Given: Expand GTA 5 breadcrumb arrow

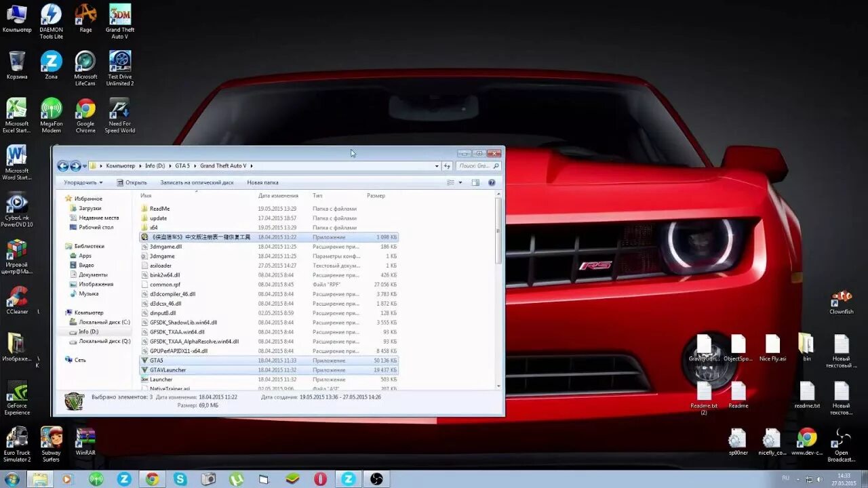Looking at the screenshot, I should pos(195,166).
